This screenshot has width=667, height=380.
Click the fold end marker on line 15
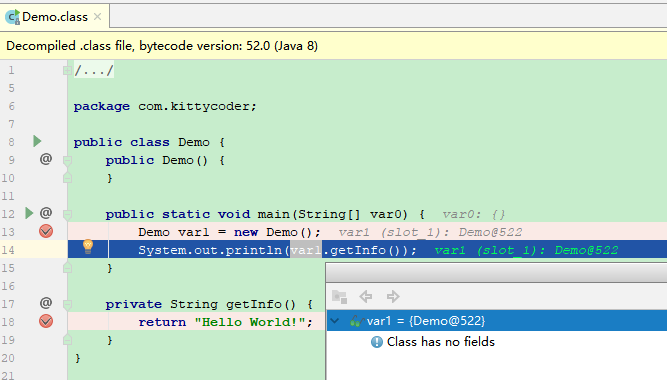tap(67, 268)
